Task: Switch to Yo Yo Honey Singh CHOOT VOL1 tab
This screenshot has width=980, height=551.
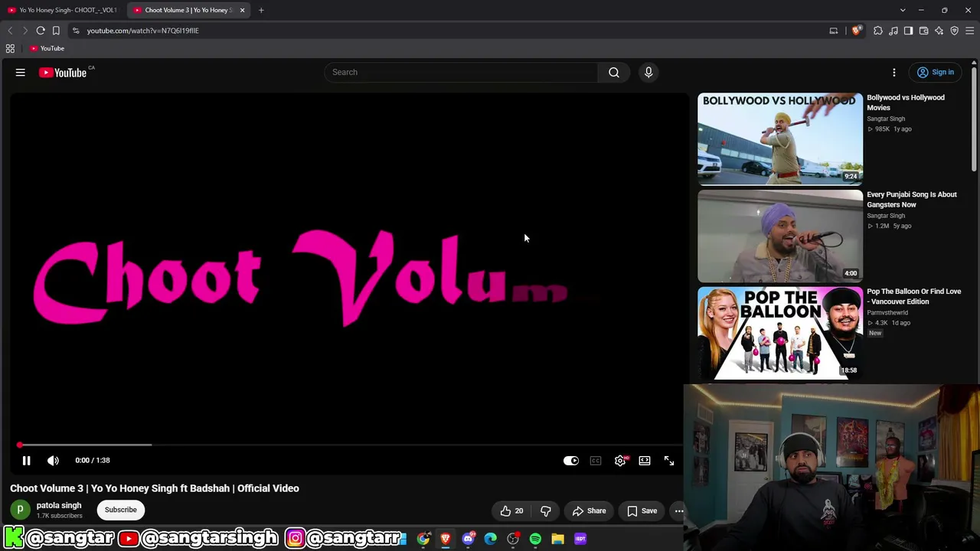Action: (x=61, y=10)
